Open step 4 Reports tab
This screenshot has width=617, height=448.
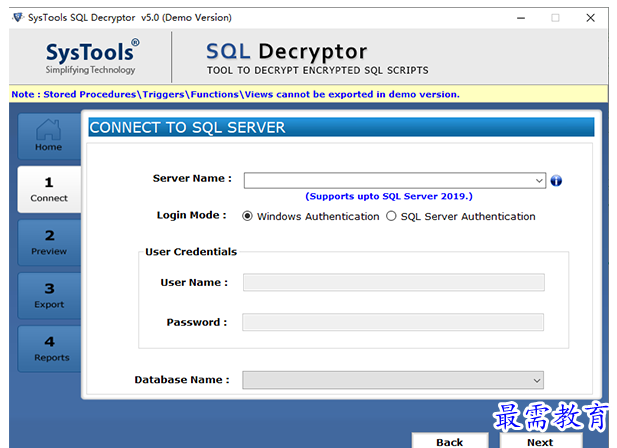(x=48, y=349)
